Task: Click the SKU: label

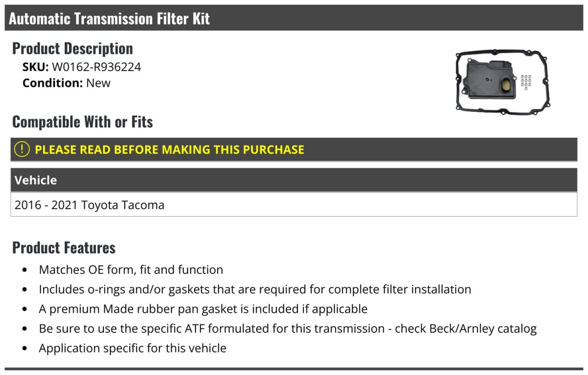Action: [35, 67]
